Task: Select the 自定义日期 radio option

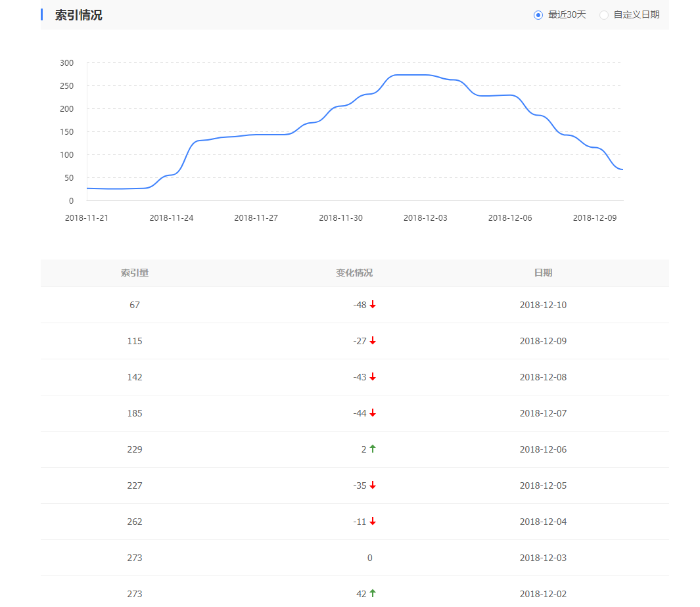Action: tap(604, 15)
